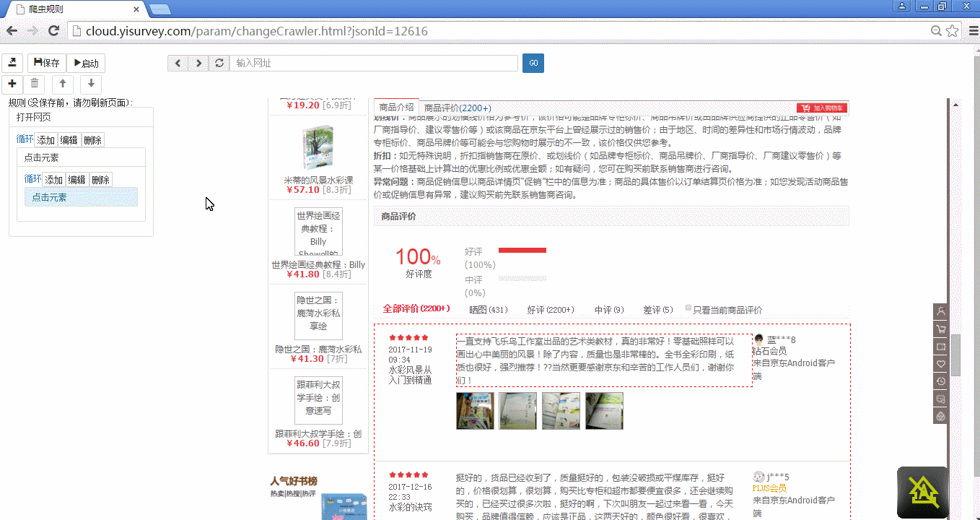Switch to the 商品介绍 tab
The image size is (980, 520).
pos(396,107)
